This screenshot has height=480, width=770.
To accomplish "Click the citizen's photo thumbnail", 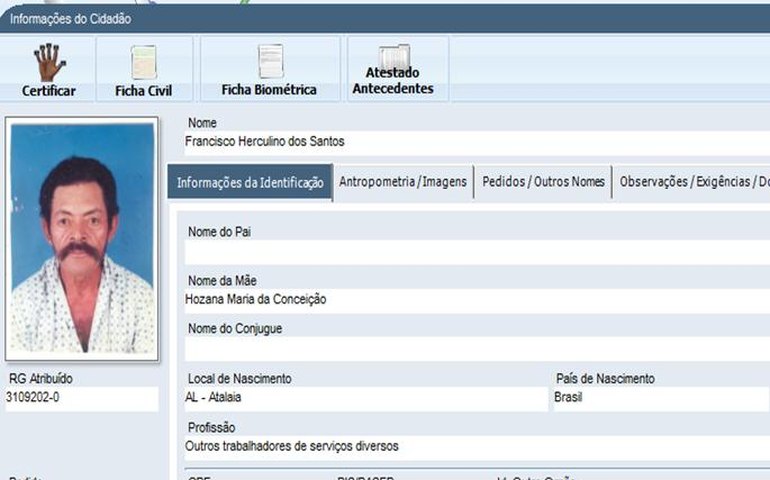I will click(x=82, y=240).
